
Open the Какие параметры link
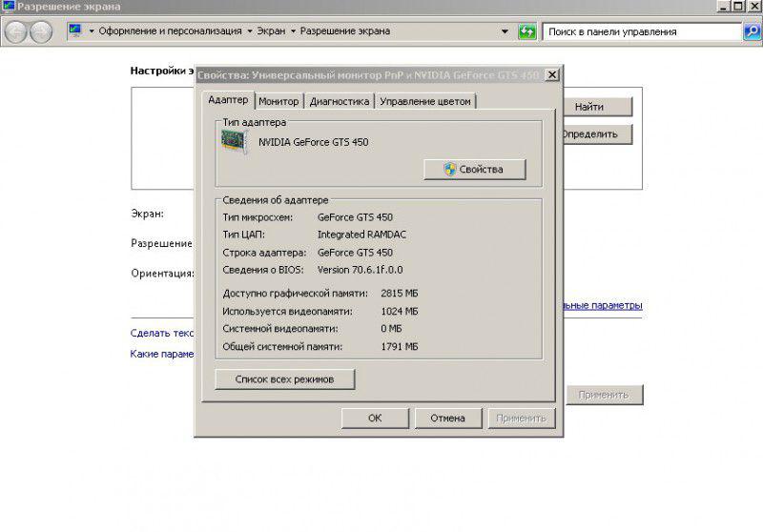(x=162, y=354)
